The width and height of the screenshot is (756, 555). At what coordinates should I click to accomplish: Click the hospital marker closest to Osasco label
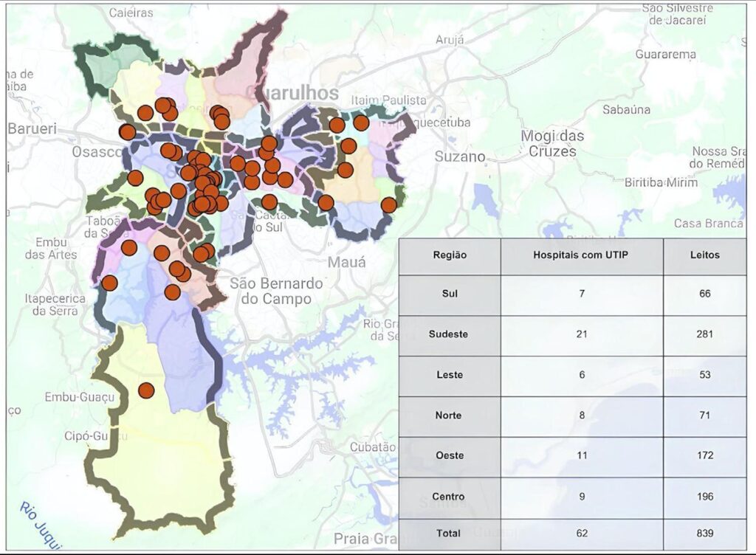click(127, 132)
